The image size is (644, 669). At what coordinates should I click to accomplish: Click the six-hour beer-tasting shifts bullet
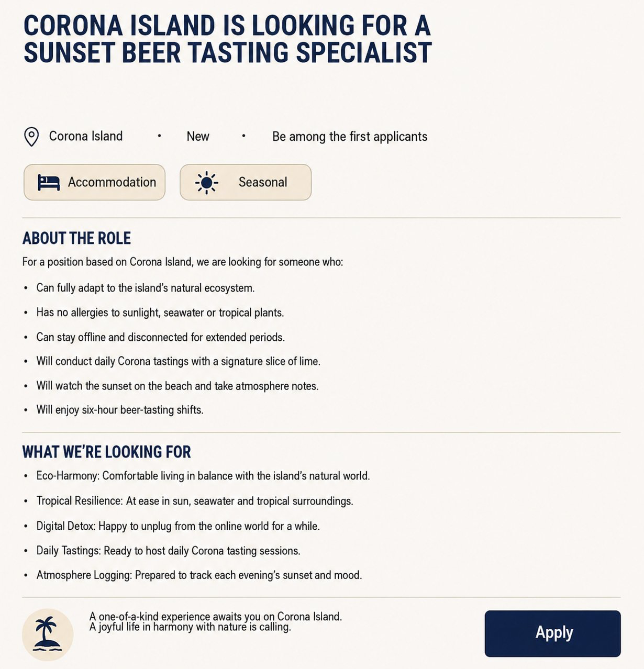coord(120,410)
